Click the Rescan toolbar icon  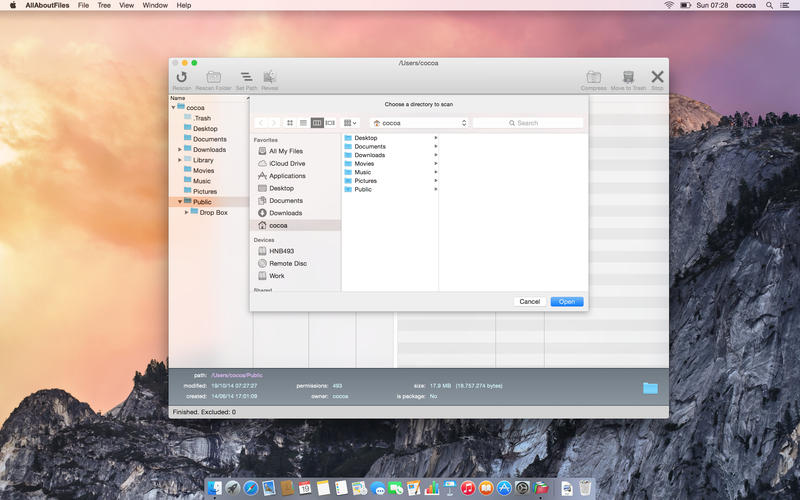point(182,77)
